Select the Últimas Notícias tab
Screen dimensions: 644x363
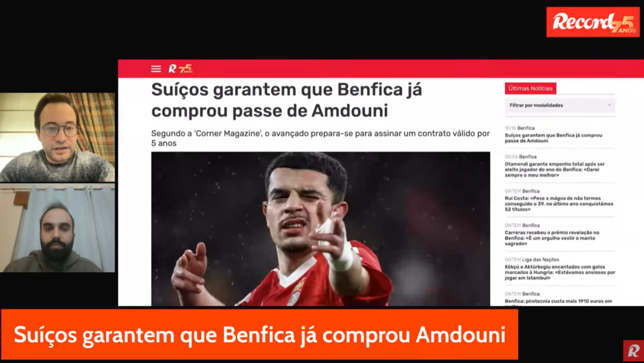pyautogui.click(x=530, y=89)
